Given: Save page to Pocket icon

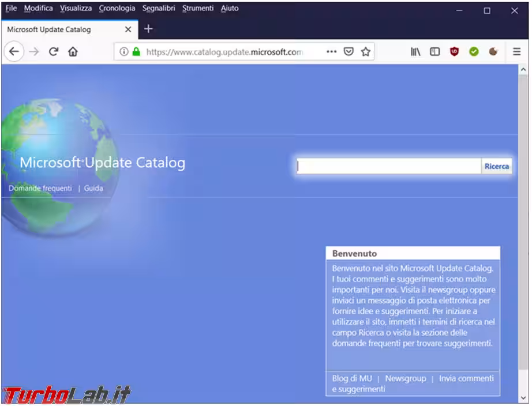Looking at the screenshot, I should [x=349, y=52].
